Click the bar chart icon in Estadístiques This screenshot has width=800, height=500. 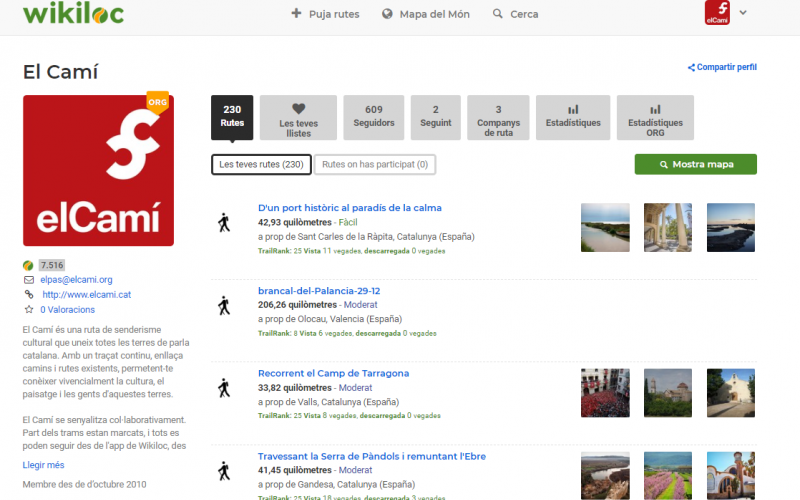573,109
